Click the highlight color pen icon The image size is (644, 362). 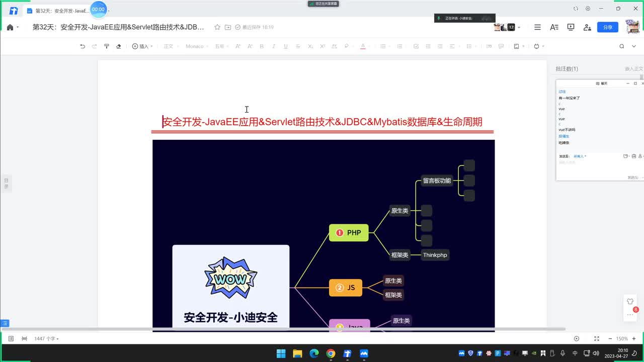coord(347,46)
